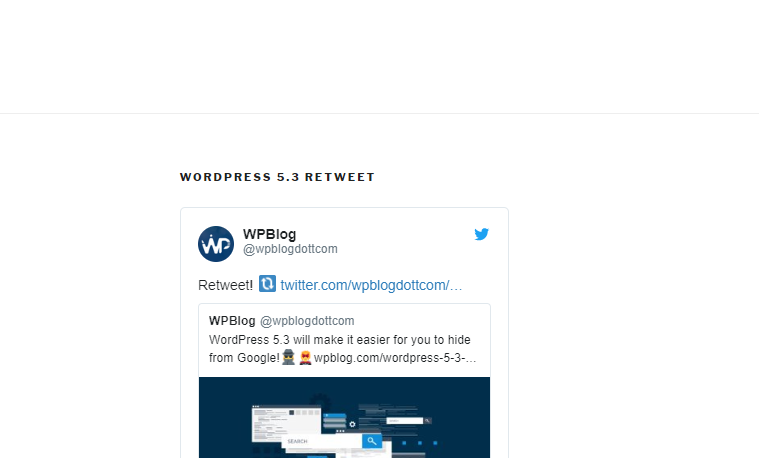Click the detective emoji in quoted tweet

coord(288,357)
